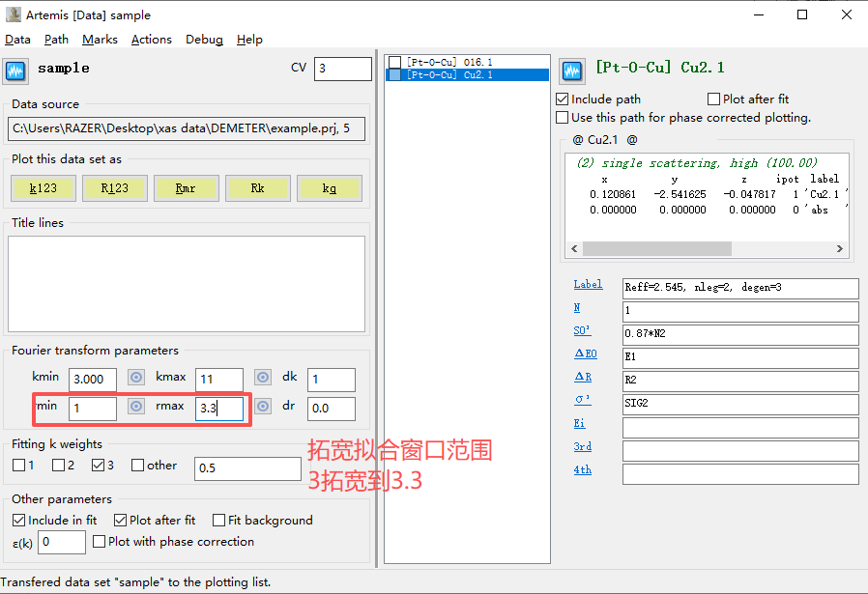Open the Actions menu
868x594 pixels.
pos(152,40)
